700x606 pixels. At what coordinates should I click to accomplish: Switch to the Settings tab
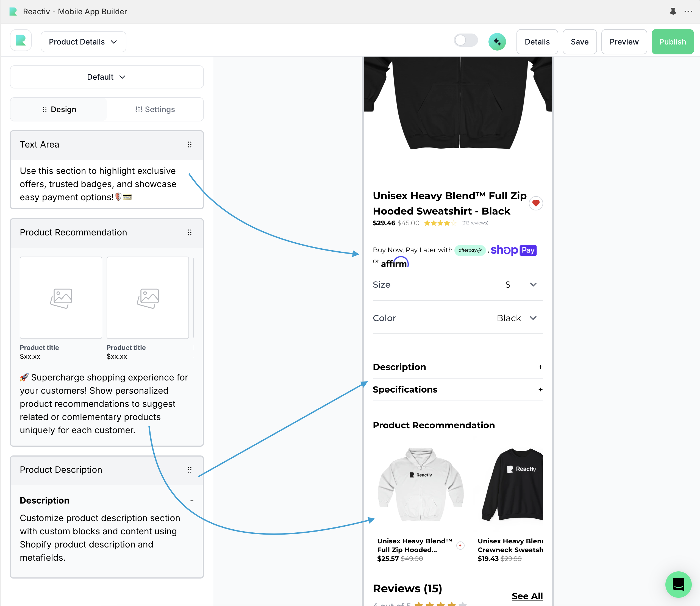coord(155,109)
